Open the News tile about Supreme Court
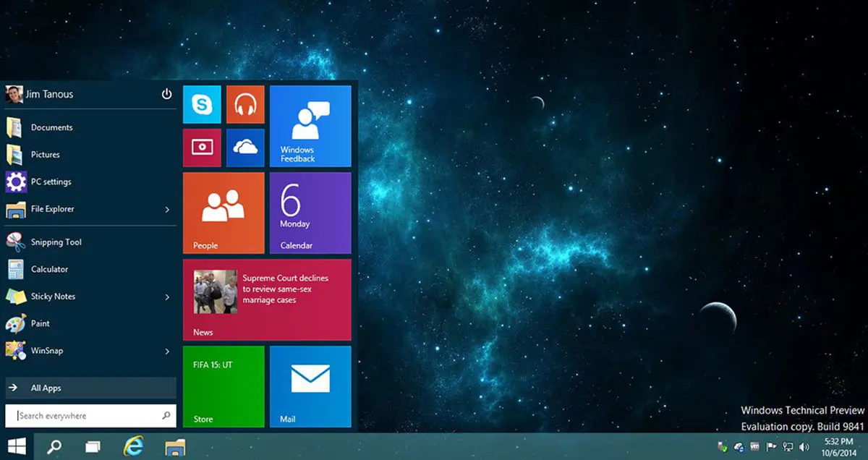The image size is (868, 460). point(267,299)
